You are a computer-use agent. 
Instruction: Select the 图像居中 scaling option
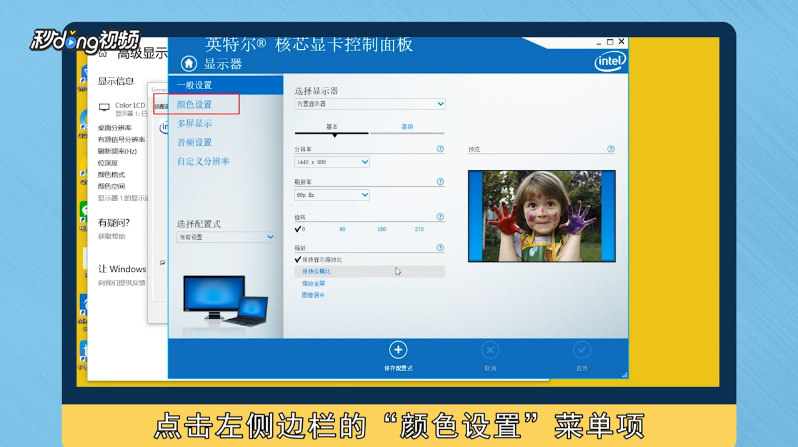313,295
